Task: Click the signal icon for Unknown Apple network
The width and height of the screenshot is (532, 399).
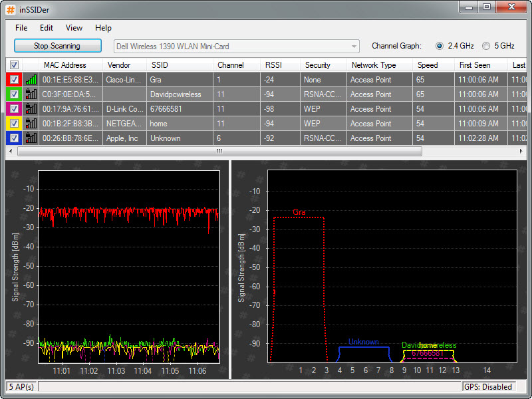Action: [x=31, y=138]
